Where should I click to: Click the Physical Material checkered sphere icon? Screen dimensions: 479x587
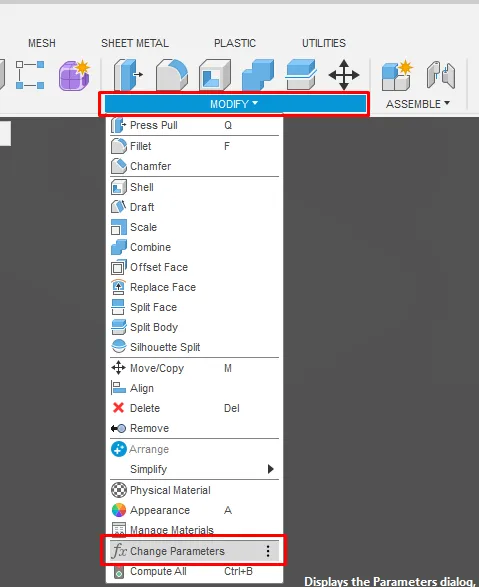point(119,490)
